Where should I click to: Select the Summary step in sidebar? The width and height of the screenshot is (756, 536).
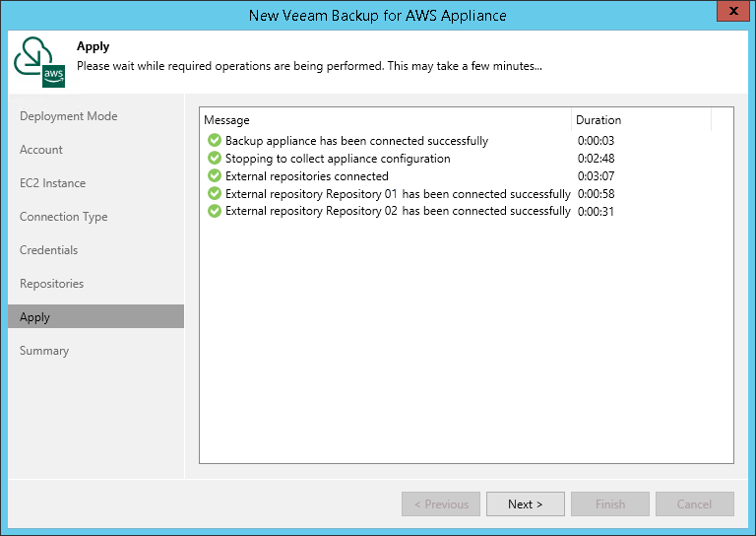coord(44,351)
